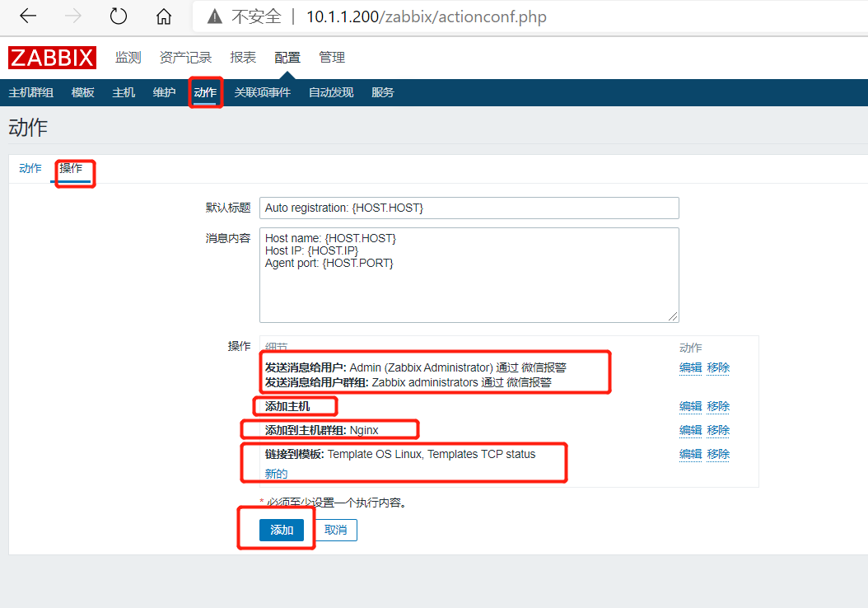Viewport: 868px width, 608px height.
Task: Go to 服务 submenu
Action: [x=382, y=92]
